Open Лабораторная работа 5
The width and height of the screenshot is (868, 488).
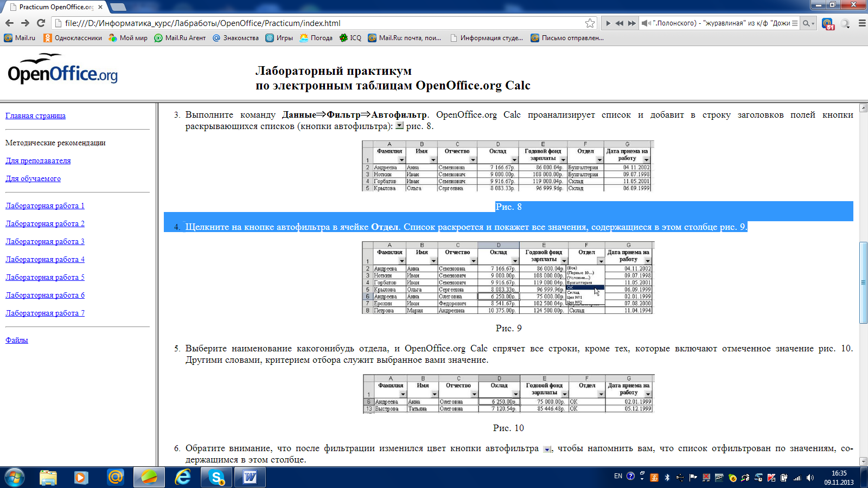point(45,277)
